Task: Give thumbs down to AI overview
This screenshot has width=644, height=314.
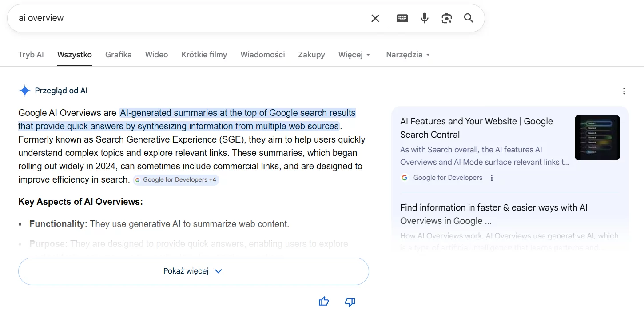Action: pos(350,302)
